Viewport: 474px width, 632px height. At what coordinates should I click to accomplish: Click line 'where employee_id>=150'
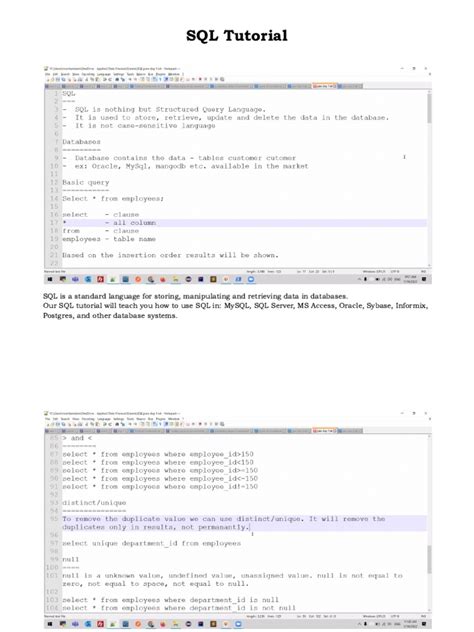pyautogui.click(x=160, y=470)
